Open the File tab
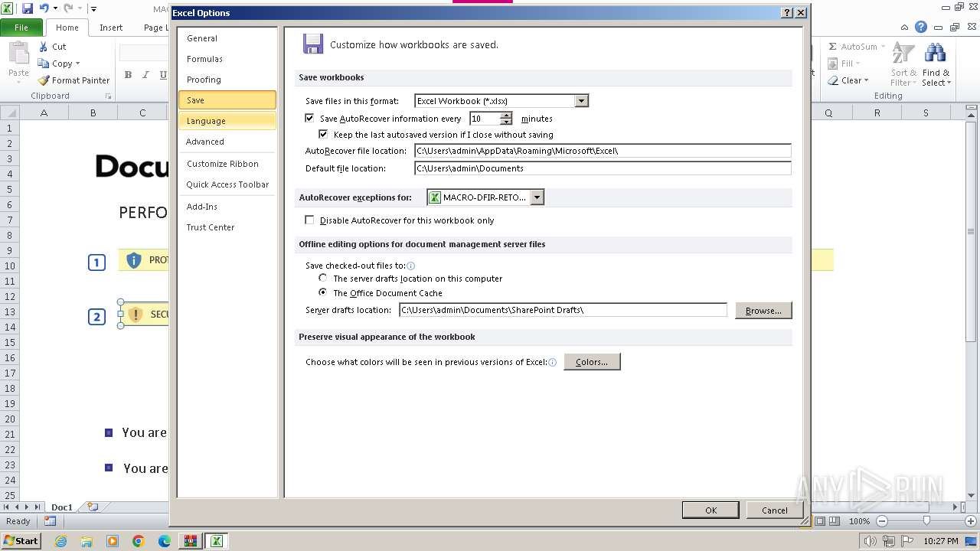Screen dimensions: 980x551 click(x=21, y=28)
